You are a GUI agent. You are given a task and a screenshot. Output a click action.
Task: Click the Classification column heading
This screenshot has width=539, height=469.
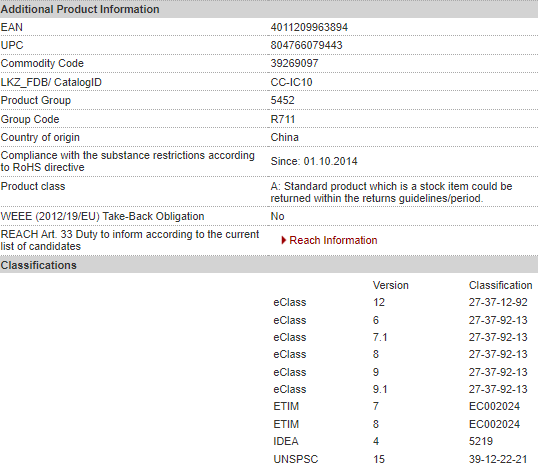click(500, 285)
